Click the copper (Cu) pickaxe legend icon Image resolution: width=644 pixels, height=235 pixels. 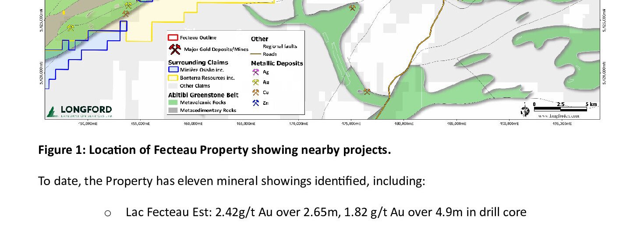tap(256, 93)
